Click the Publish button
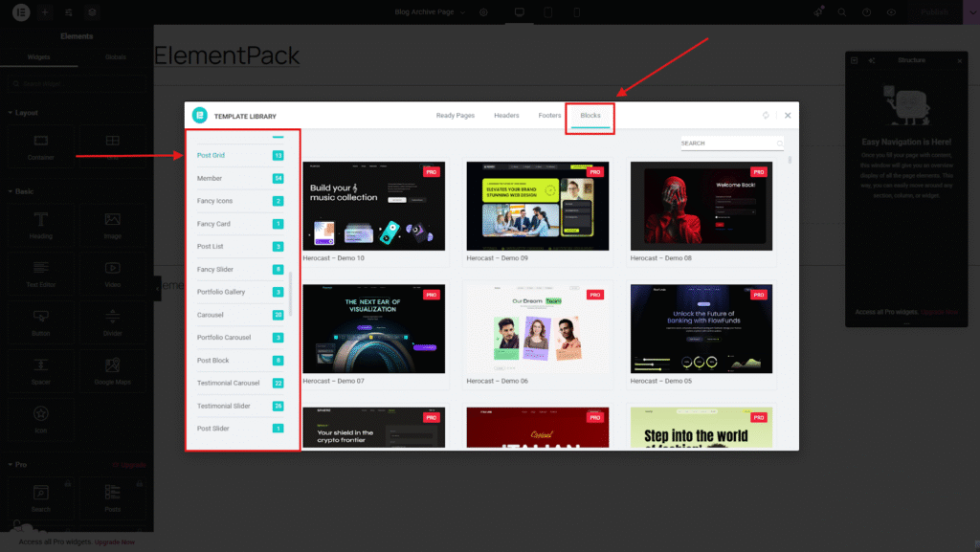980x552 pixels. pos(935,11)
